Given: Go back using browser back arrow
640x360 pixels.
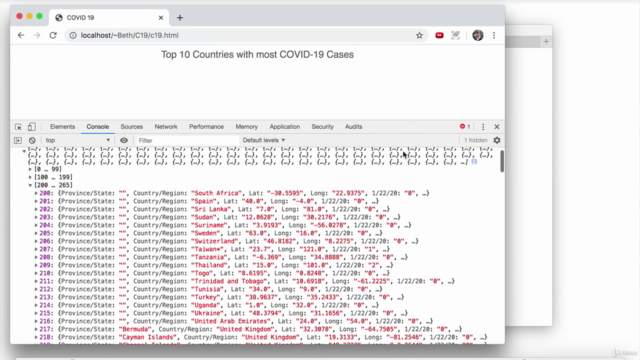Looking at the screenshot, I should point(21,36).
